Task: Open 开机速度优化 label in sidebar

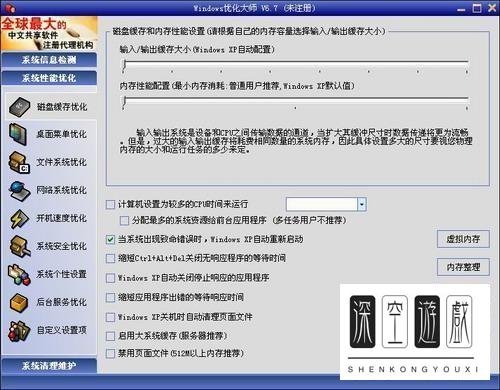Action: (x=62, y=218)
